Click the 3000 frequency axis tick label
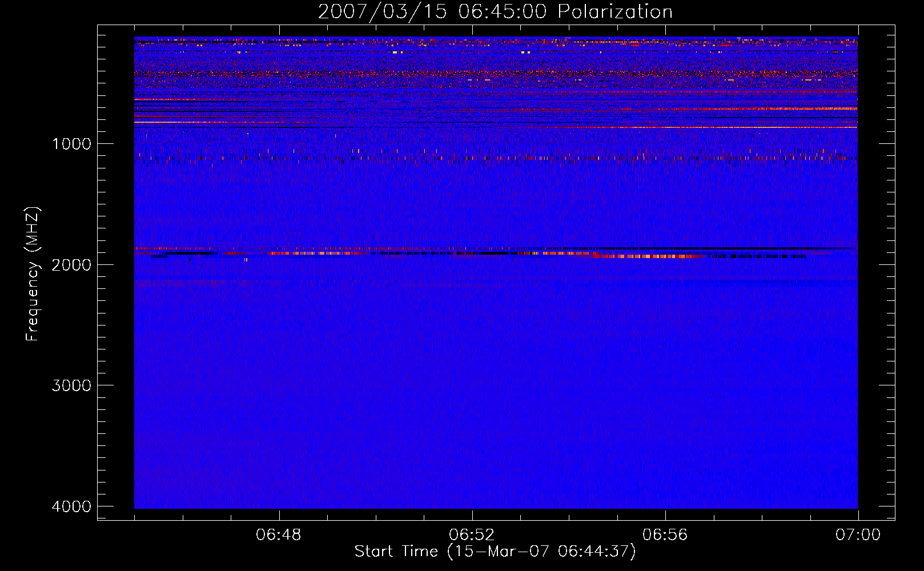Image resolution: width=924 pixels, height=571 pixels. tap(71, 385)
